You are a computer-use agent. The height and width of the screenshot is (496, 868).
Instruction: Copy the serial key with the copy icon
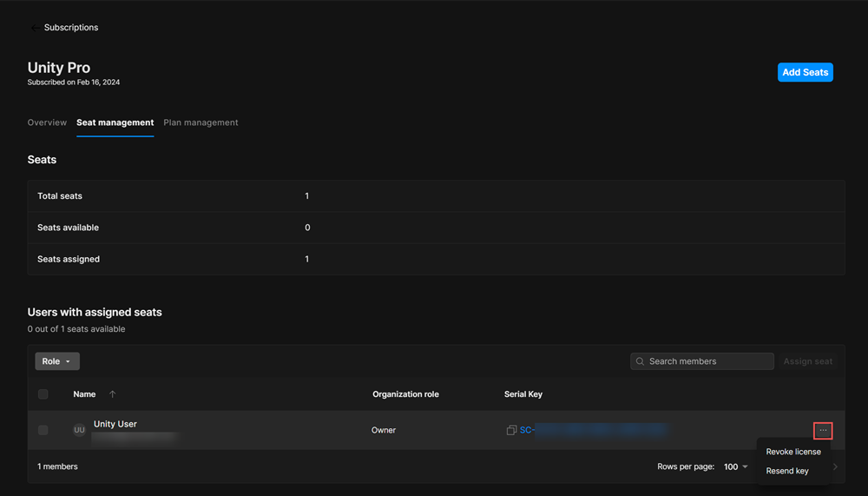pos(511,430)
